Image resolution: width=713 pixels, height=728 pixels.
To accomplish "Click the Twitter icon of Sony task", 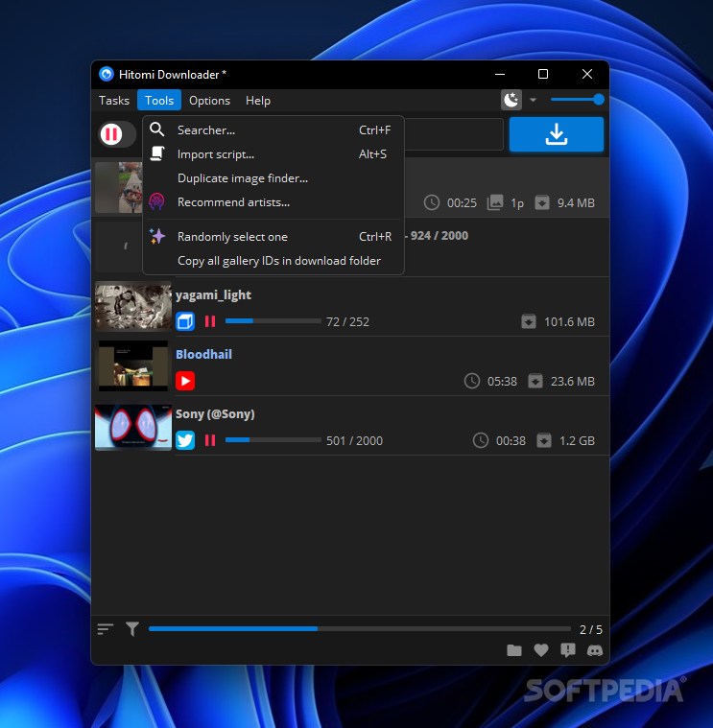I will [x=185, y=440].
